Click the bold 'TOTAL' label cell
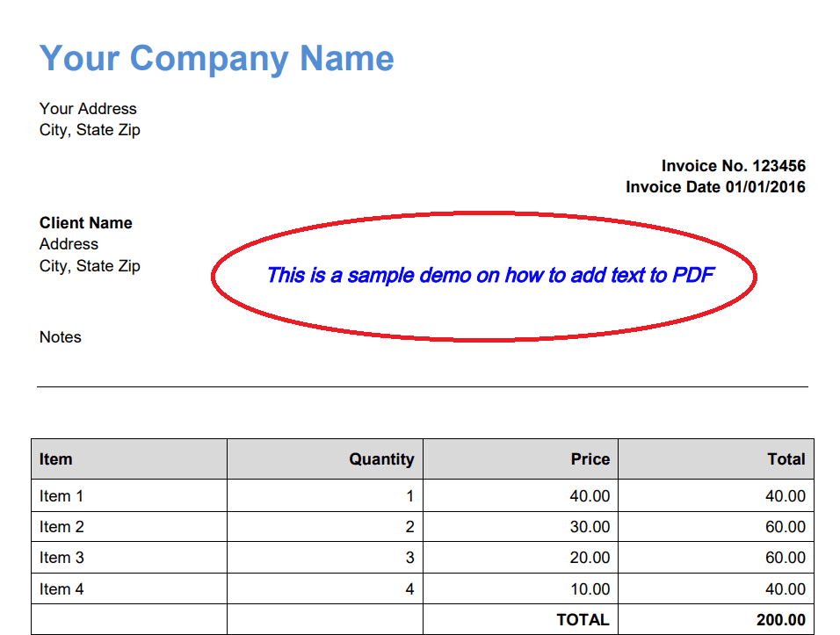This screenshot has height=635, width=840. point(583,620)
